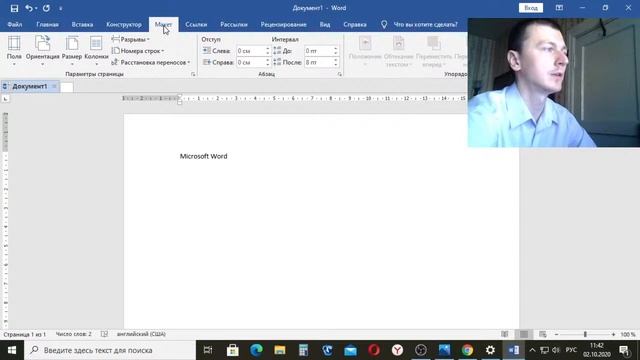640x360 pixels.
Task: Click the proofing check icon in status bar
Action: pos(104,334)
